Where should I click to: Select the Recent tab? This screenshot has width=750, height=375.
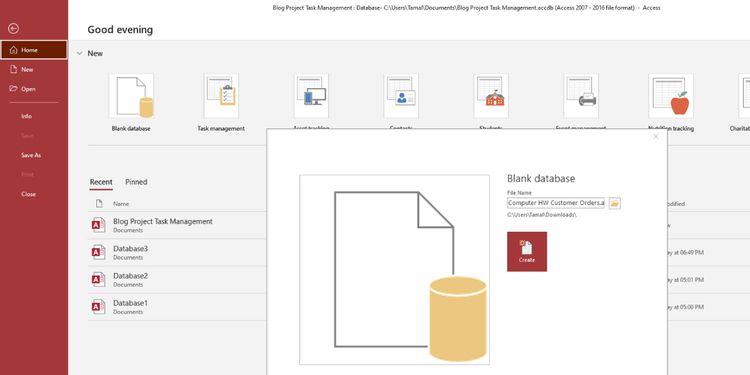(101, 182)
